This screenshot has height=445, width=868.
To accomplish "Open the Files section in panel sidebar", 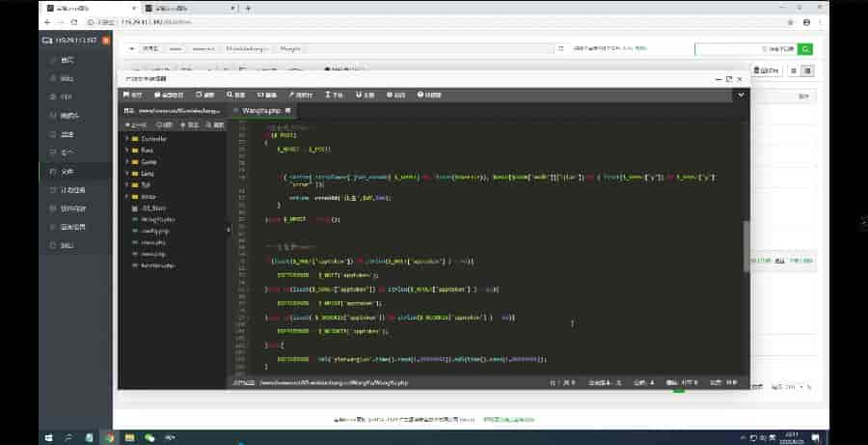I will pos(67,171).
